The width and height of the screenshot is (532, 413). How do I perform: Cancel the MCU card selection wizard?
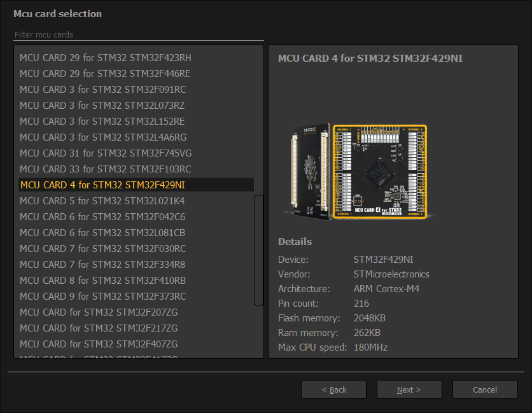pyautogui.click(x=485, y=389)
